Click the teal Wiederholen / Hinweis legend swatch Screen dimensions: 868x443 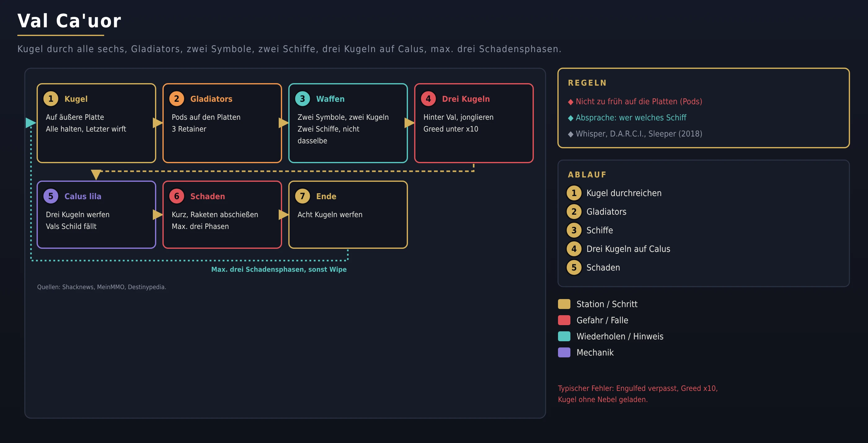pos(564,337)
